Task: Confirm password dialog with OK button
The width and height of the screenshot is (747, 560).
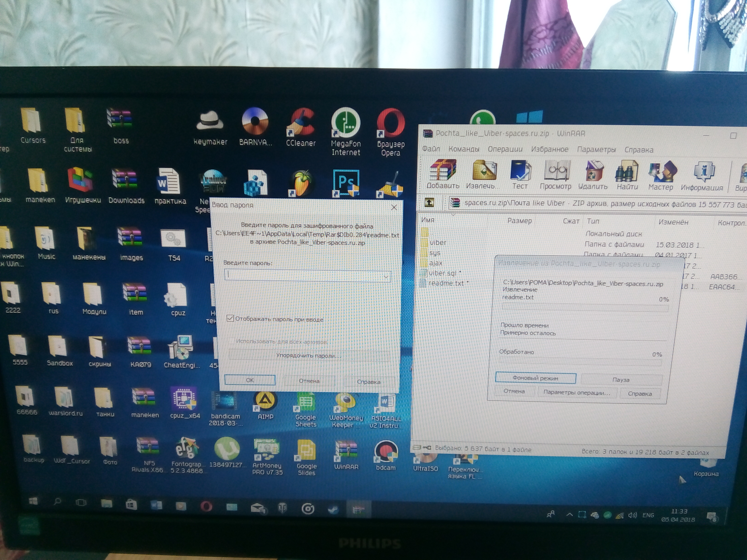Action: [x=250, y=380]
